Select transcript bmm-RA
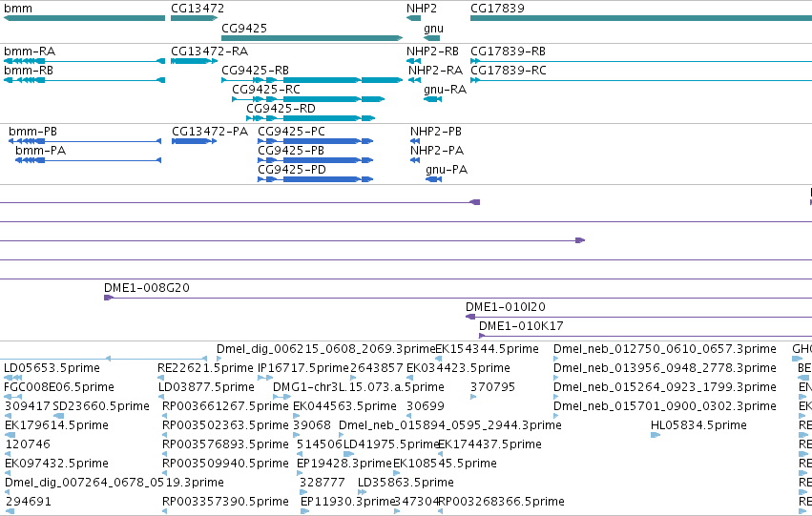The image size is (812, 516). (x=84, y=61)
